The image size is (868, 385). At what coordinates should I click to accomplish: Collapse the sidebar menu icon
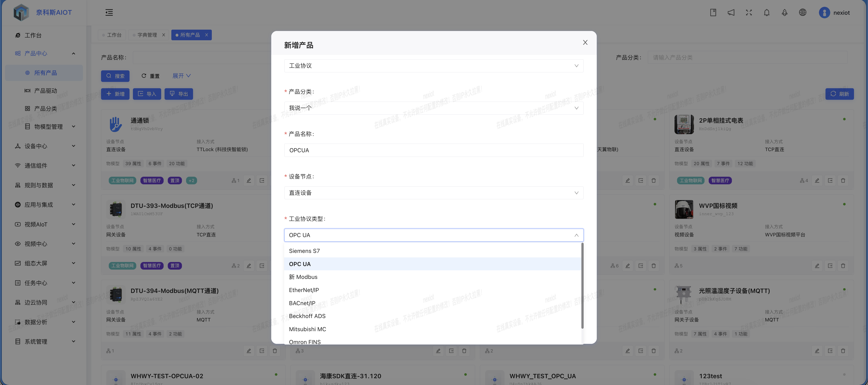point(109,12)
